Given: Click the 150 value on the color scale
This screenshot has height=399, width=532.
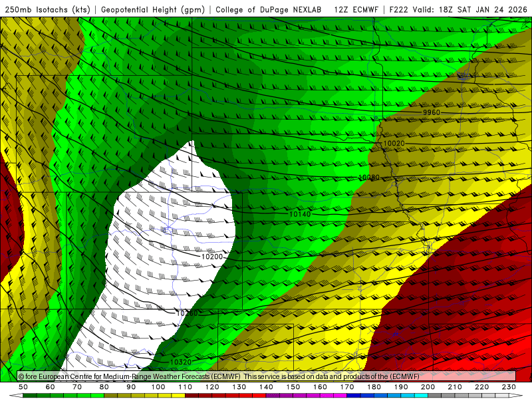Looking at the screenshot, I should (293, 387).
